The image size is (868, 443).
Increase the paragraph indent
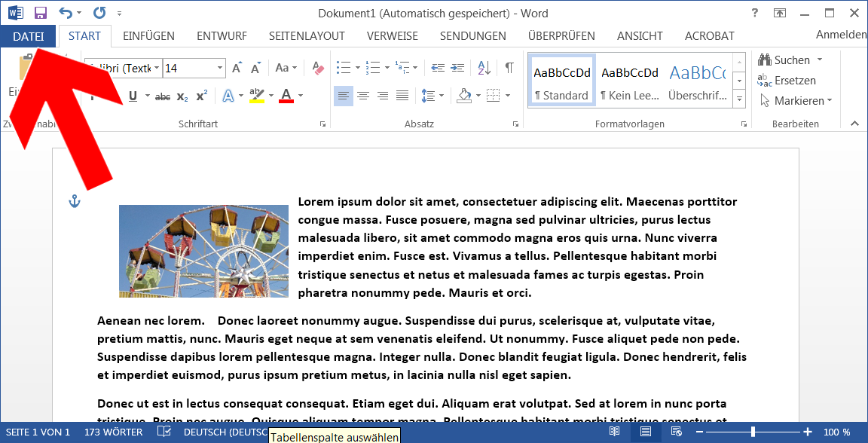coord(457,68)
